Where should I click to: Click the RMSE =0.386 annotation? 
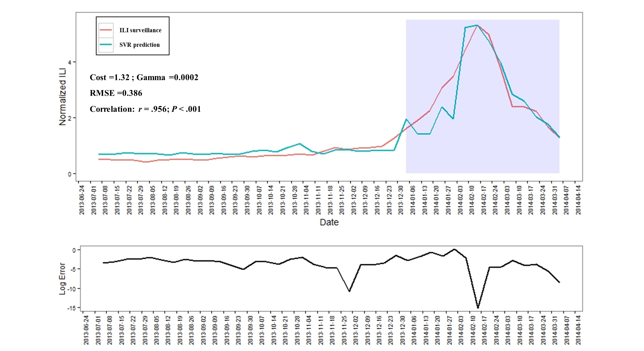(116, 93)
